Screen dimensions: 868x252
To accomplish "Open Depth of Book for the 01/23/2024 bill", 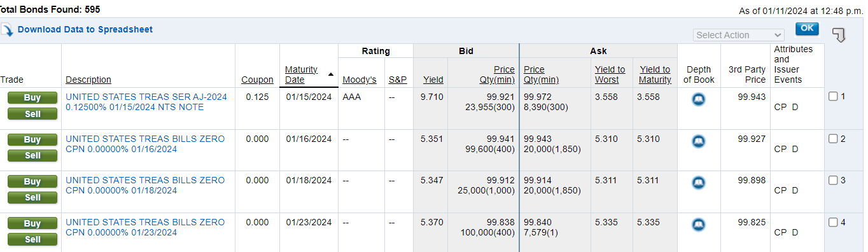I will coord(698,225).
